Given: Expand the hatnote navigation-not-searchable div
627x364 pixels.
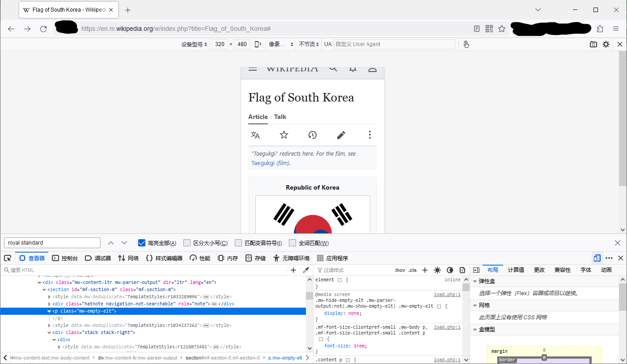Looking at the screenshot, I should point(49,304).
